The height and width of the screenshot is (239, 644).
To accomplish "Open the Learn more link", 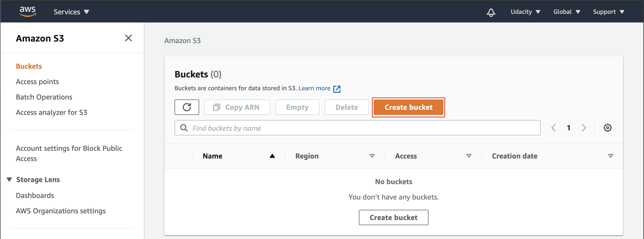I will [x=314, y=88].
